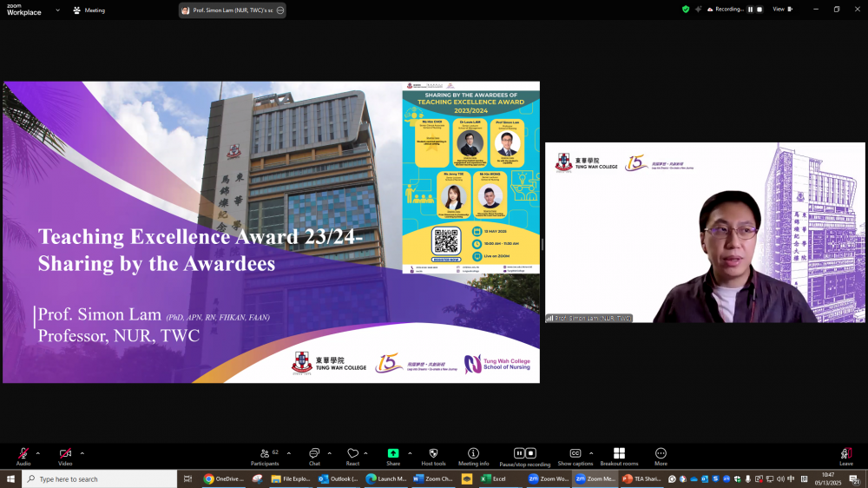Unmute the microphone with Audio icon
This screenshot has width=868, height=488.
(23, 457)
